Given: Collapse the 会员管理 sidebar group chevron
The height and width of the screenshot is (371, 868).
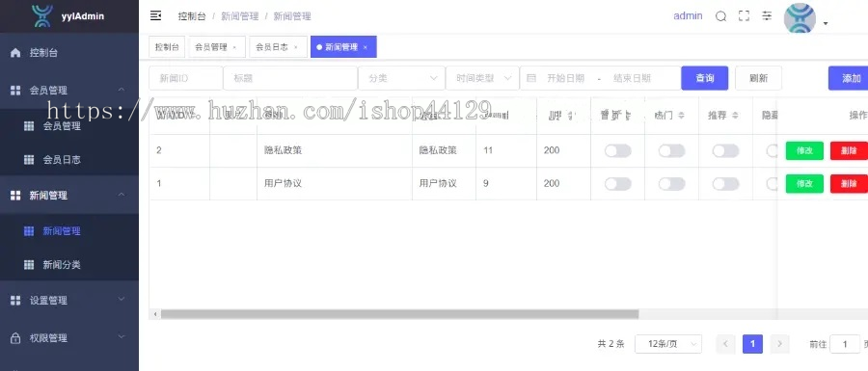Looking at the screenshot, I should (122, 90).
